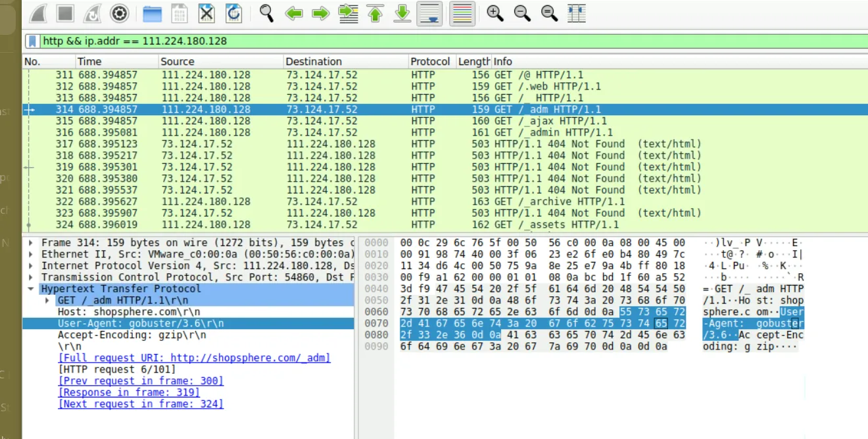This screenshot has width=868, height=439.
Task: Expand Internet Protocol Version 4 node
Action: click(32, 266)
